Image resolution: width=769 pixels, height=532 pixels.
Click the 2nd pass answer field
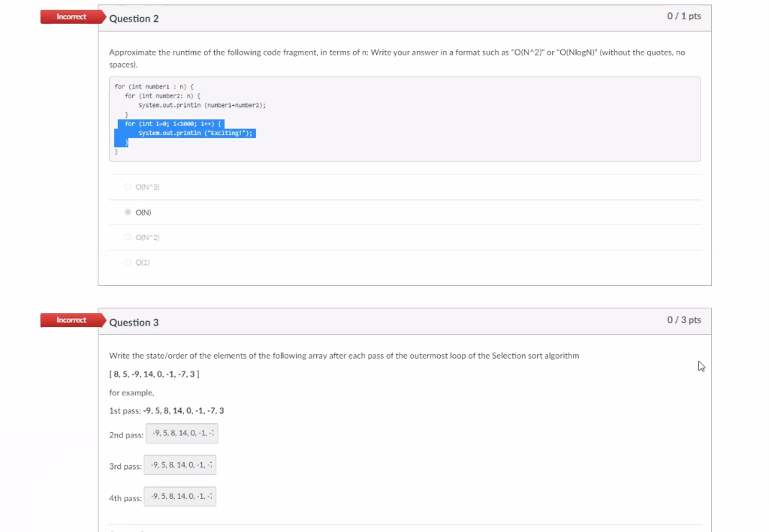(x=182, y=434)
